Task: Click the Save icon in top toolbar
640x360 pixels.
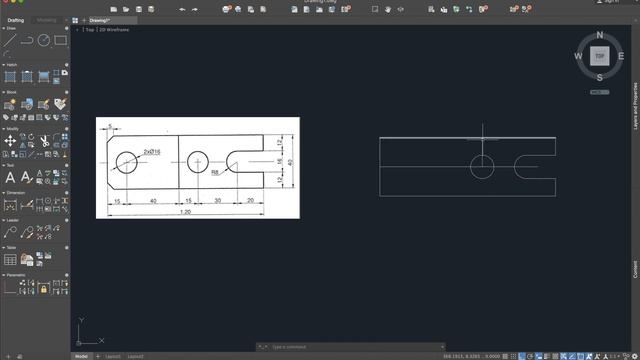Action: (x=139, y=9)
